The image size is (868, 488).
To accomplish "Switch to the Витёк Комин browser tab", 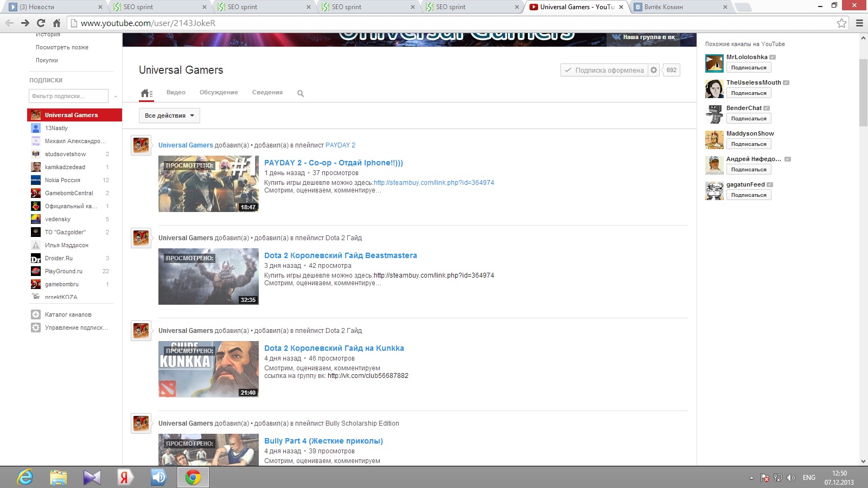I will pos(681,7).
